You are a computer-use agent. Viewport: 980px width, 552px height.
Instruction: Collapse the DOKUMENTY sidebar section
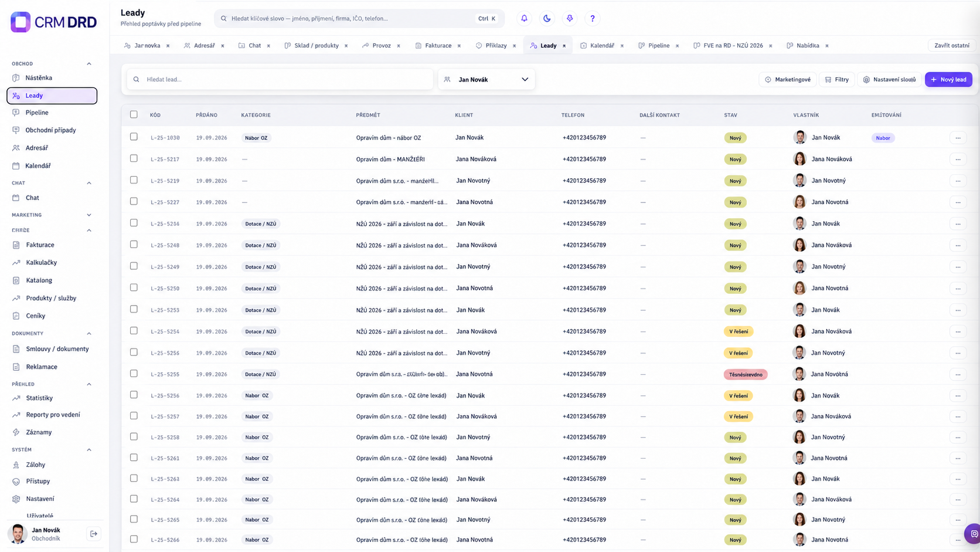89,334
